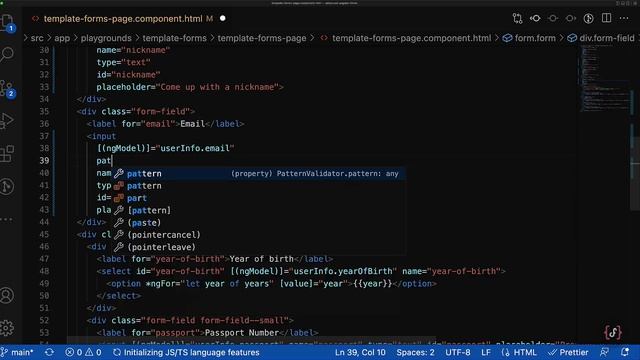The height and width of the screenshot is (360, 640).
Task: Click the floating curly-braces extension icon
Action: click(613, 332)
